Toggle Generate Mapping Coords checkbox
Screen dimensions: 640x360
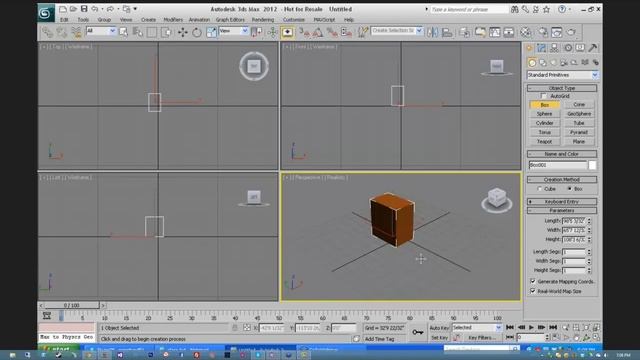pos(533,281)
